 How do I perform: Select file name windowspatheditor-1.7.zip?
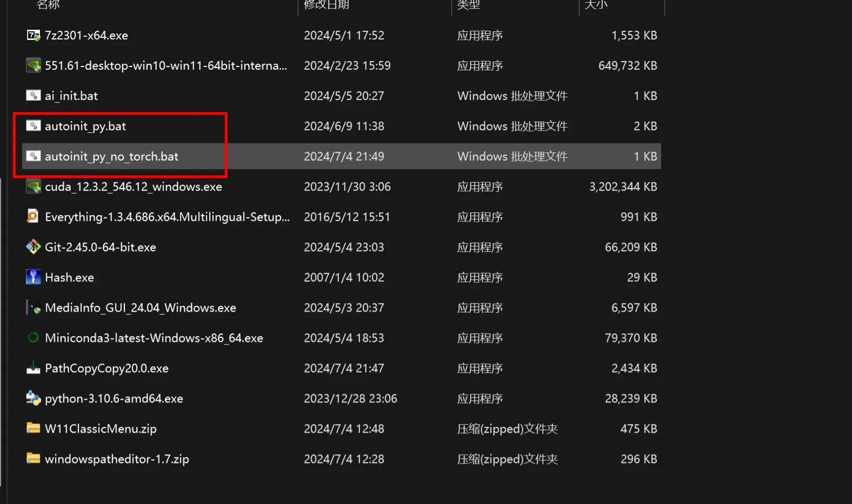click(117, 459)
